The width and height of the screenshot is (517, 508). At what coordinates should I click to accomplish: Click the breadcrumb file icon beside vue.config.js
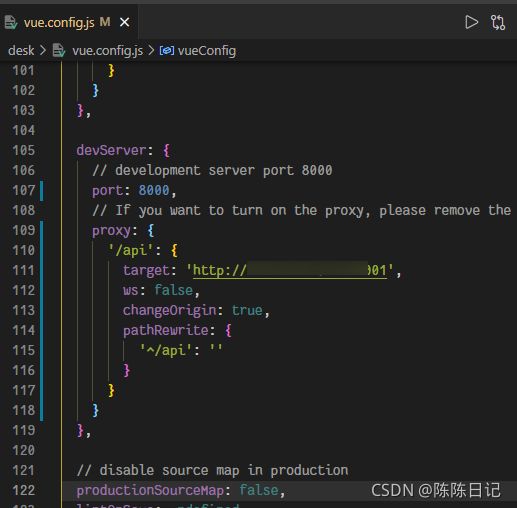[59, 51]
